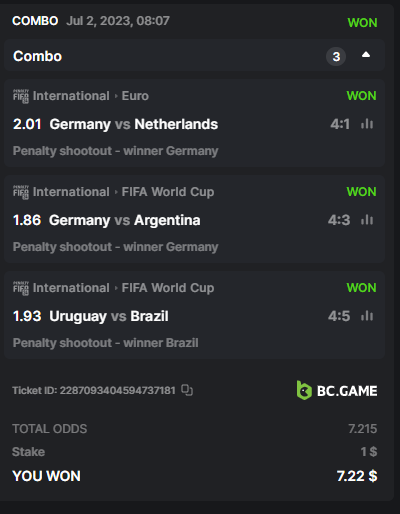This screenshot has height=514, width=400.
Task: Click the FIFA icon in the Uruguay vs Brazil card
Action: tap(21, 288)
